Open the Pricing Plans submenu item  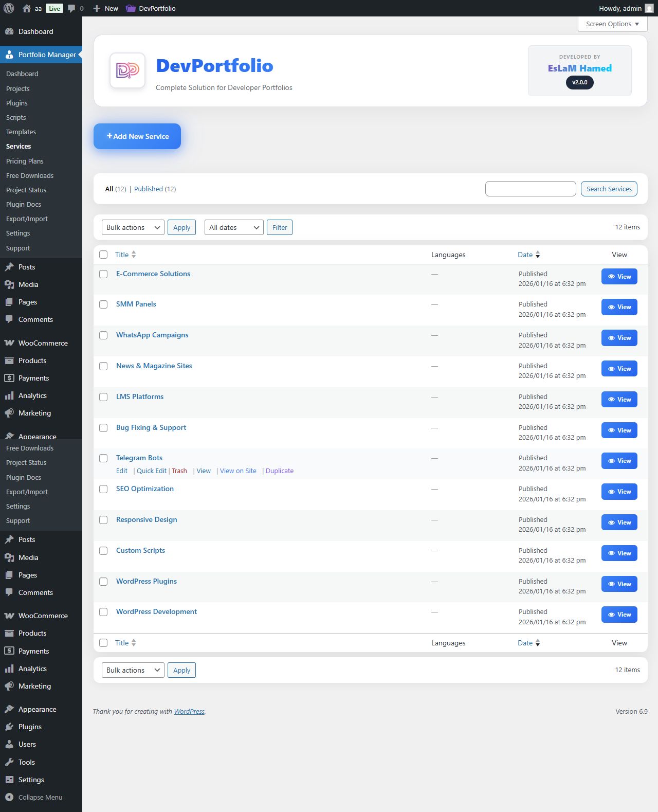pyautogui.click(x=25, y=161)
